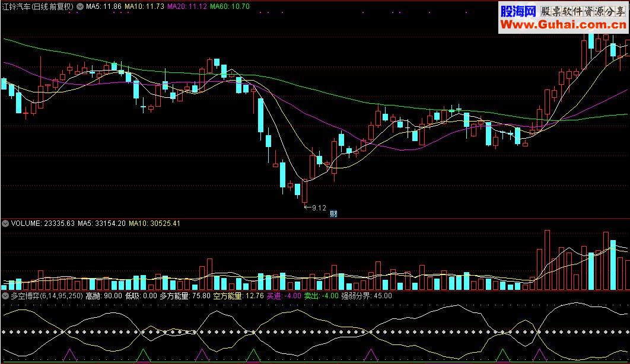Select the 卖出: -4.00 value

321,296
